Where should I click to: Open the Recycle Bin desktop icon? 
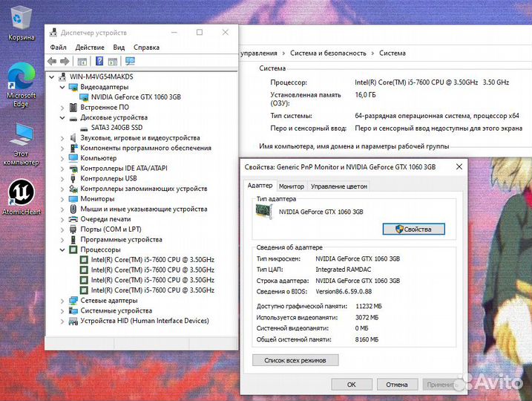tap(21, 24)
